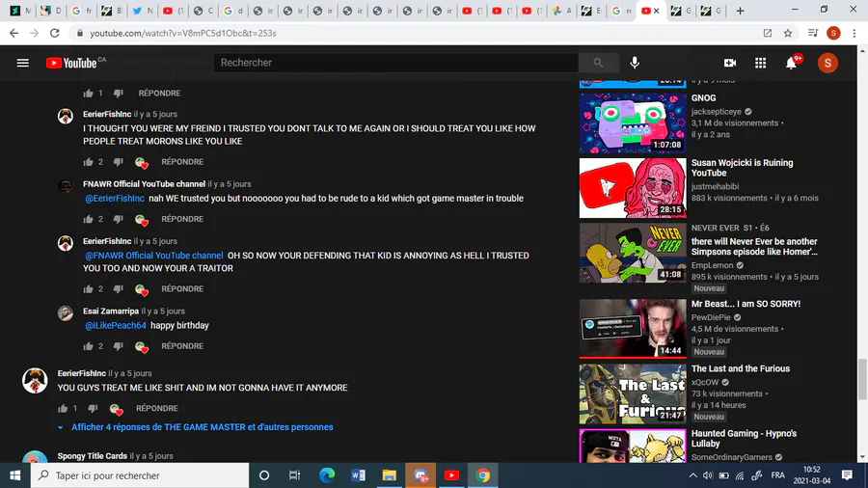Bookmark this page with the star icon
Screen dimensions: 868x488
tap(788, 33)
